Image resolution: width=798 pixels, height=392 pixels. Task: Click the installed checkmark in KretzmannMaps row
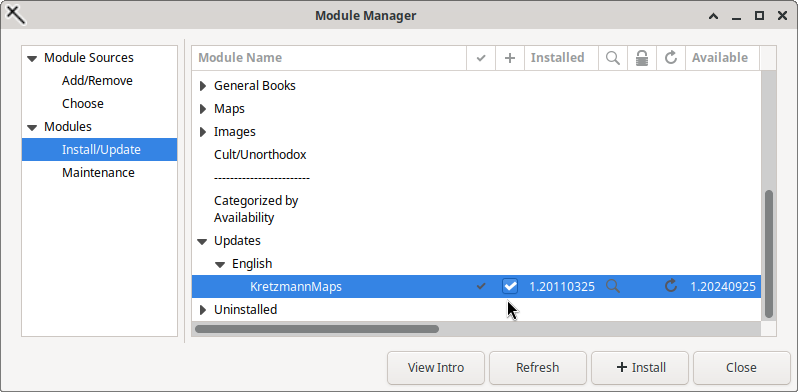[x=481, y=287]
